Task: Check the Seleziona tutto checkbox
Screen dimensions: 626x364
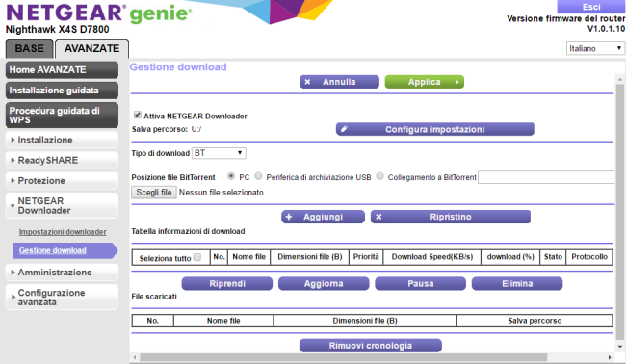Action: point(197,257)
